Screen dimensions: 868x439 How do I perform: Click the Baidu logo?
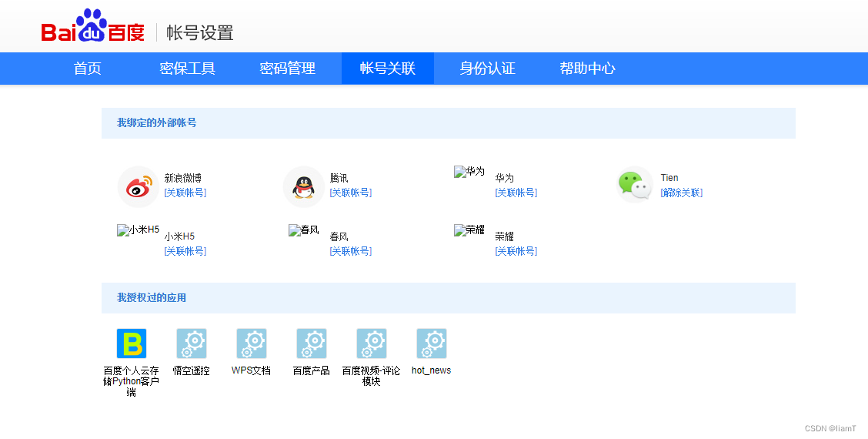(x=93, y=26)
